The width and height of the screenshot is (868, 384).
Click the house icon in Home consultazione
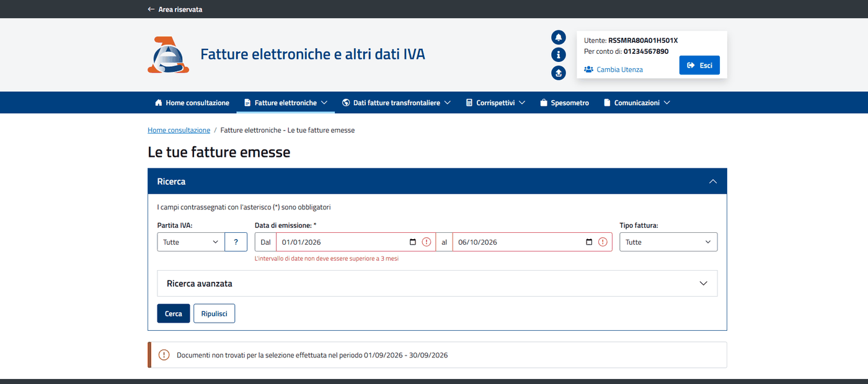[159, 103]
